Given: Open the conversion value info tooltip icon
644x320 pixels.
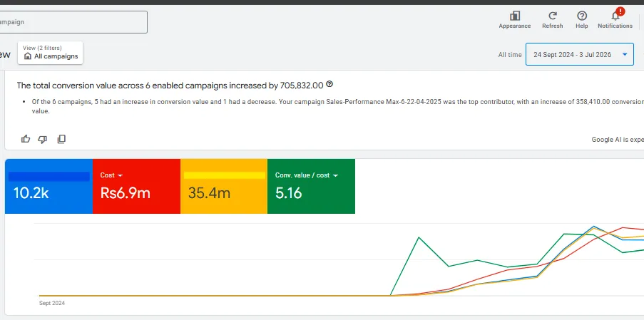Looking at the screenshot, I should (x=329, y=85).
